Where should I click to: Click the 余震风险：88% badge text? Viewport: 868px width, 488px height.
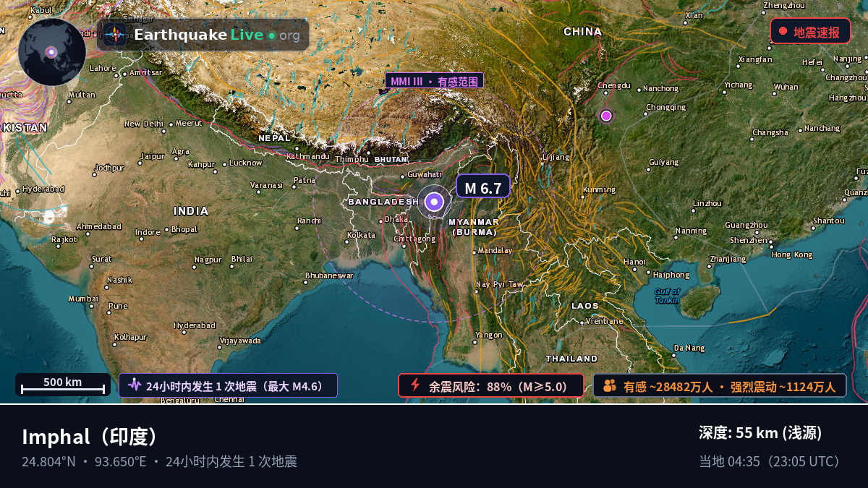[498, 386]
